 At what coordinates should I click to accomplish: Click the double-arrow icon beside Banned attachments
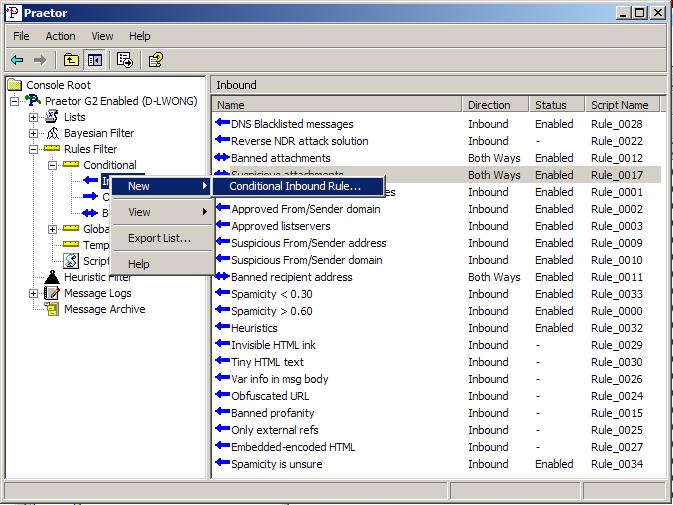coord(222,157)
